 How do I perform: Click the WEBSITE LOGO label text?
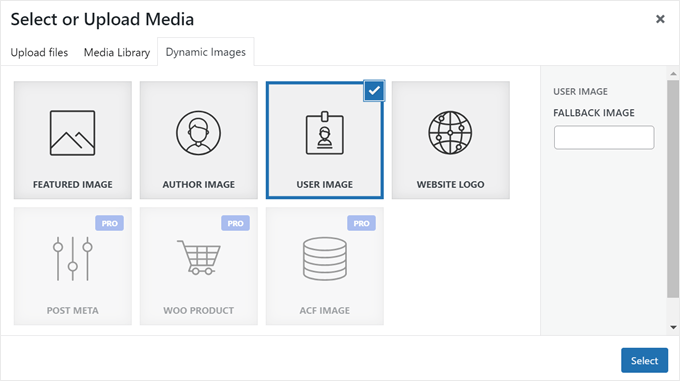(451, 185)
